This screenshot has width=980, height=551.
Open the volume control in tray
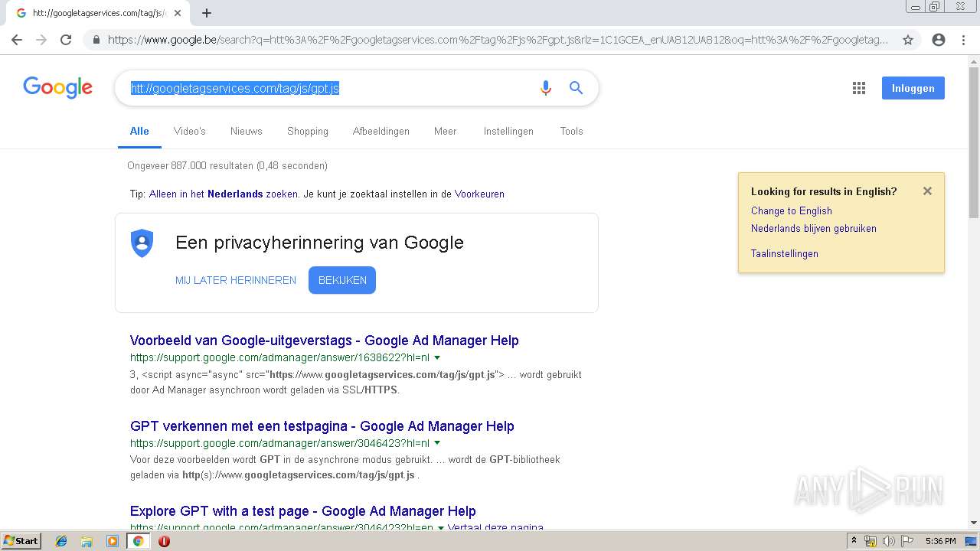pos(888,541)
